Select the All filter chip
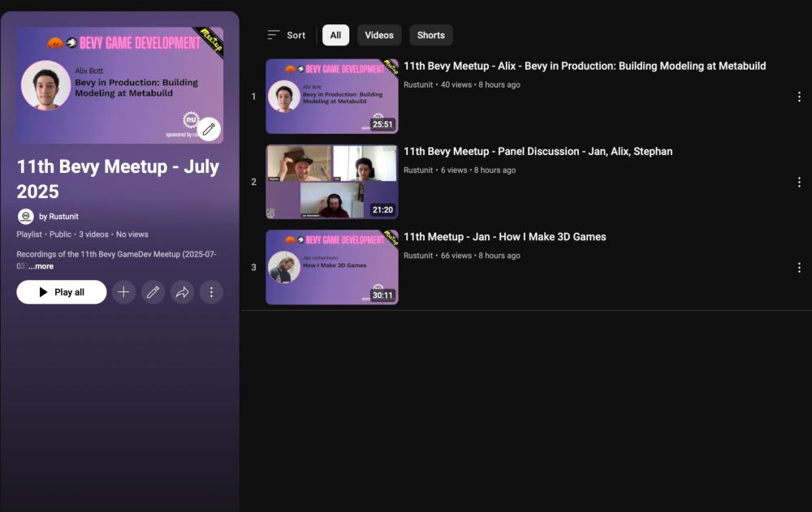The image size is (812, 512). 335,35
